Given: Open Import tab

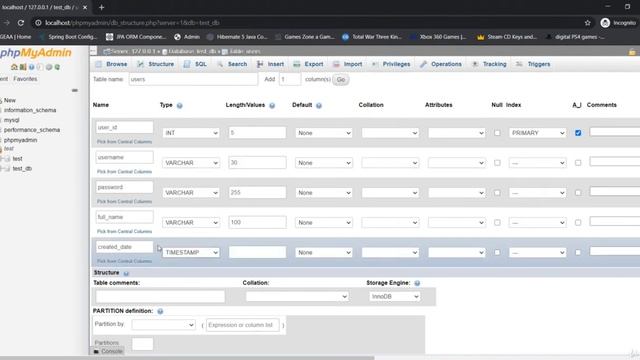Looking at the screenshot, I should pos(347,64).
